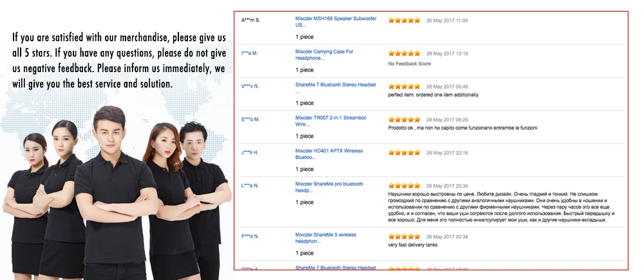644x280 pixels.
Task: Open the Mixcder Carrying Case For Headphone link
Action: [324, 55]
